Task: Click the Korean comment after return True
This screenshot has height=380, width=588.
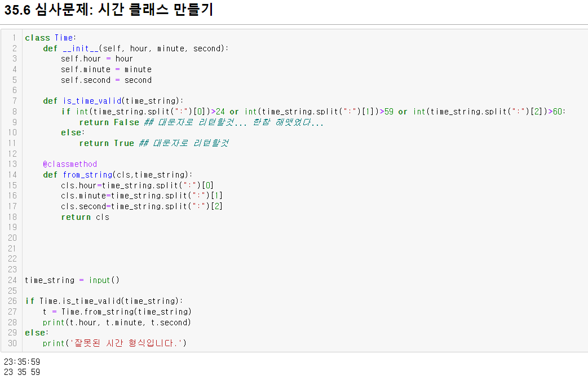Action: tap(184, 143)
